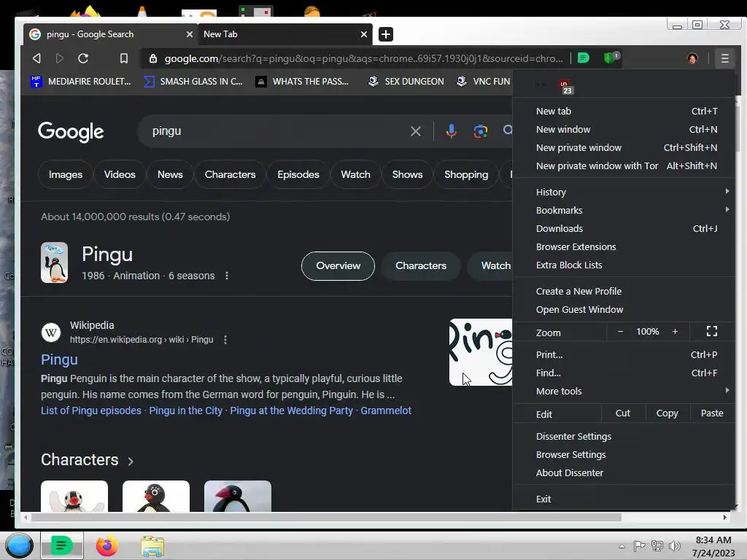Open a new tab with the plus button
The image size is (747, 560).
385,34
